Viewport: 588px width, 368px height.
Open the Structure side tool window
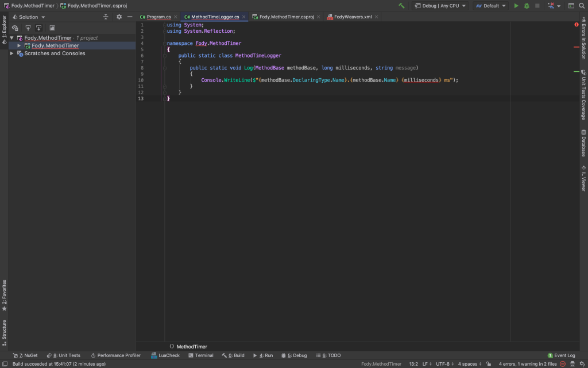(4, 332)
